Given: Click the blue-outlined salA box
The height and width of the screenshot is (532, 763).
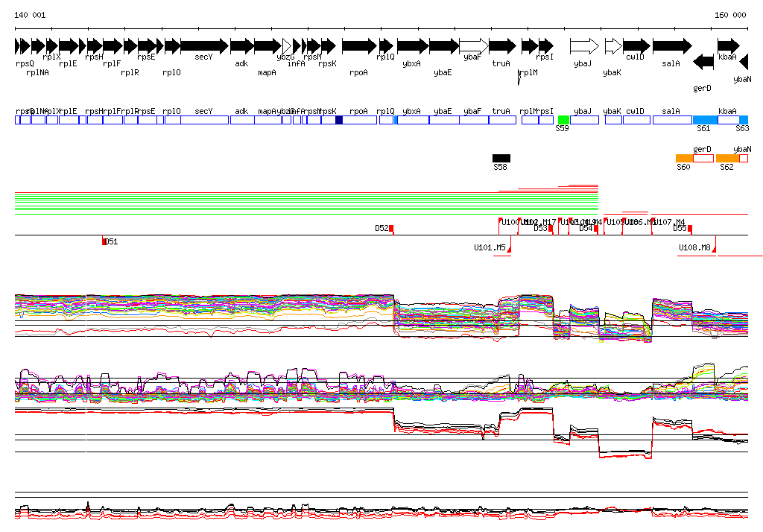Looking at the screenshot, I should [x=673, y=120].
